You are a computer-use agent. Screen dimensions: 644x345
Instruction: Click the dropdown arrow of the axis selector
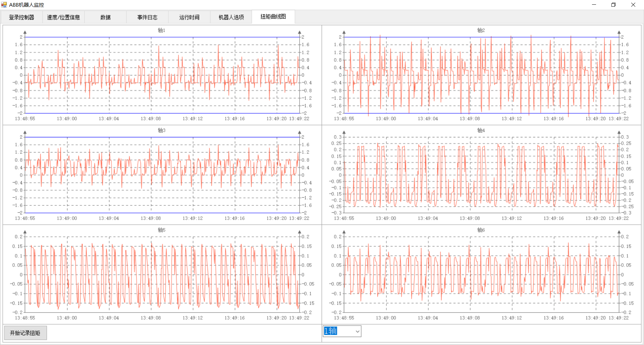pyautogui.click(x=357, y=331)
